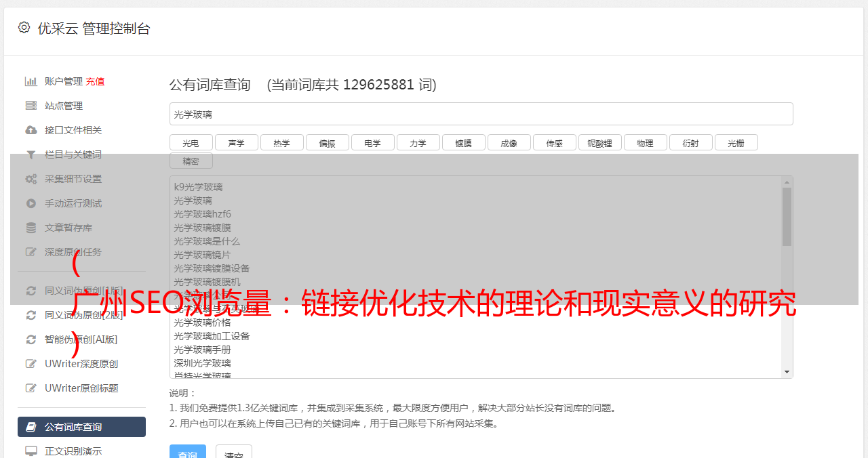Click the 光学玻璃镀膜设备 result row
Viewport: 868px width, 458px height.
[x=212, y=268]
